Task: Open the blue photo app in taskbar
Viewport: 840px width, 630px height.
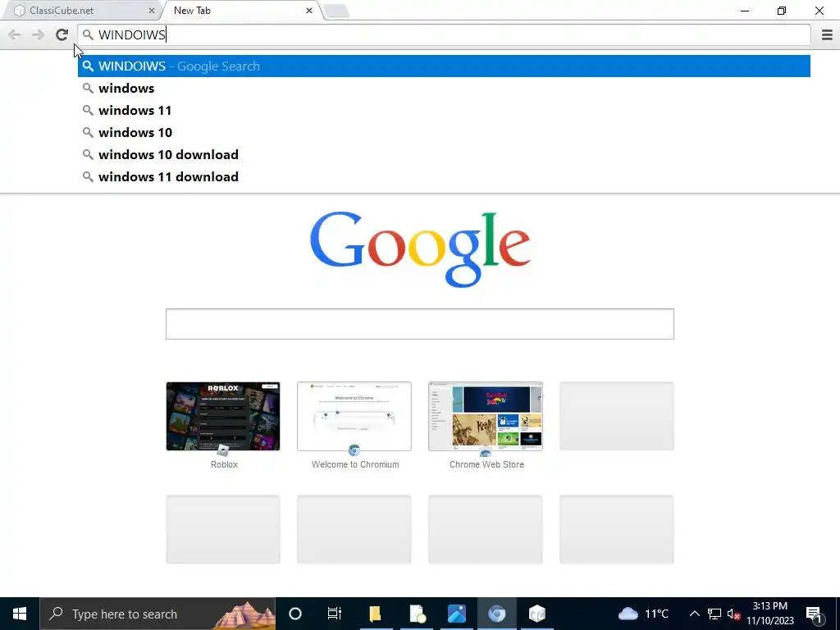Action: point(456,614)
